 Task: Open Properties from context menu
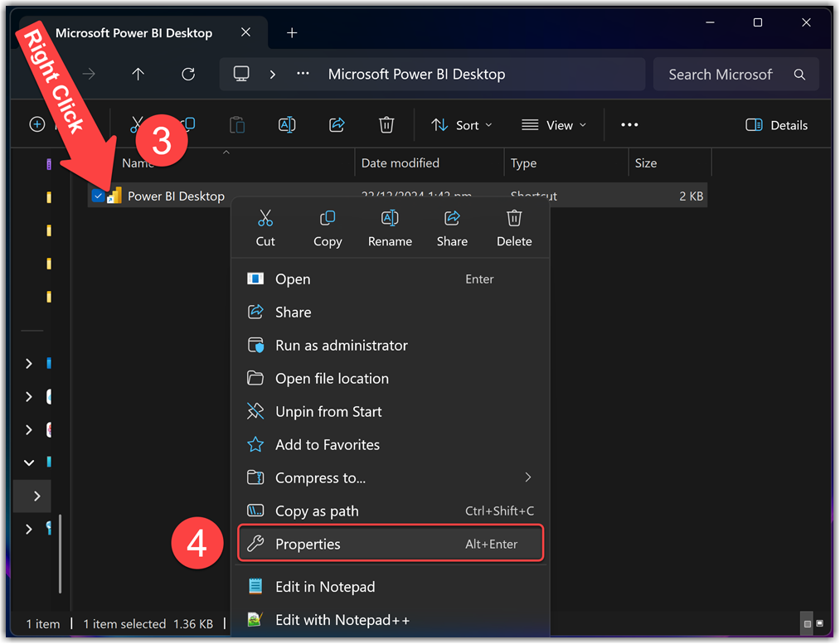[x=390, y=544]
